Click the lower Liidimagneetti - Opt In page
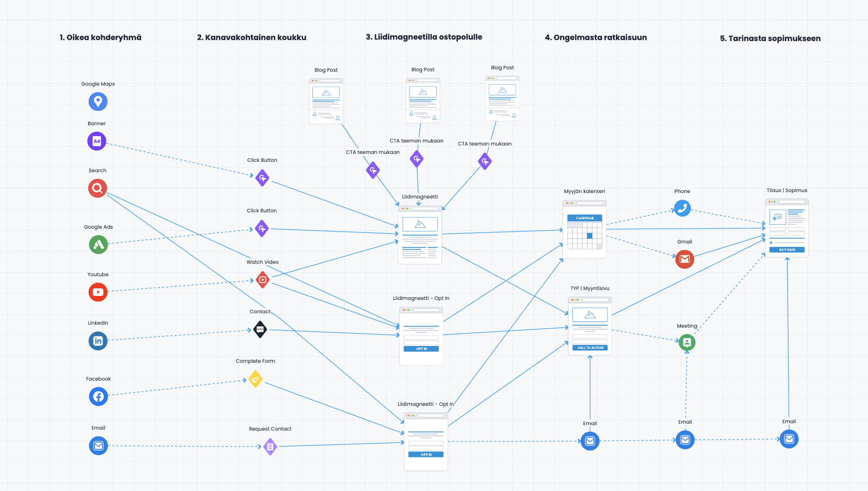The height and width of the screenshot is (491, 868). (x=426, y=442)
